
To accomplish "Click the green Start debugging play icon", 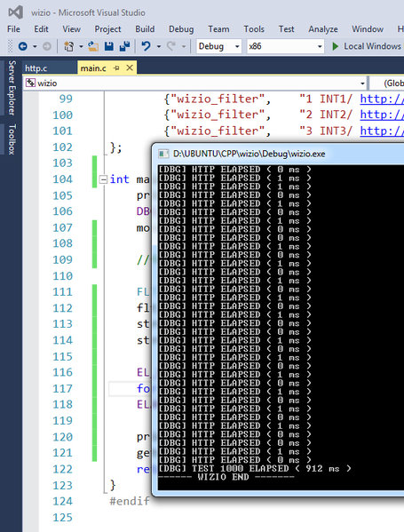I will coord(335,46).
